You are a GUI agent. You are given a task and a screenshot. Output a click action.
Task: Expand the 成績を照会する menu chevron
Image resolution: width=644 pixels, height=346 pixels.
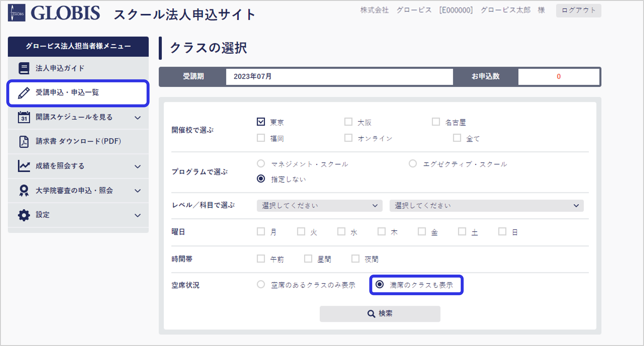coord(138,166)
